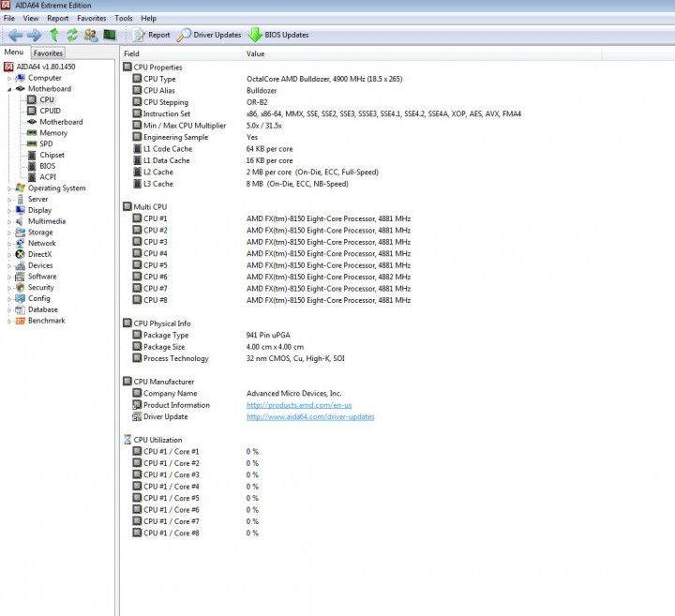Expand the Network tree node
Viewport: 675px width, 616px height.
(9, 244)
